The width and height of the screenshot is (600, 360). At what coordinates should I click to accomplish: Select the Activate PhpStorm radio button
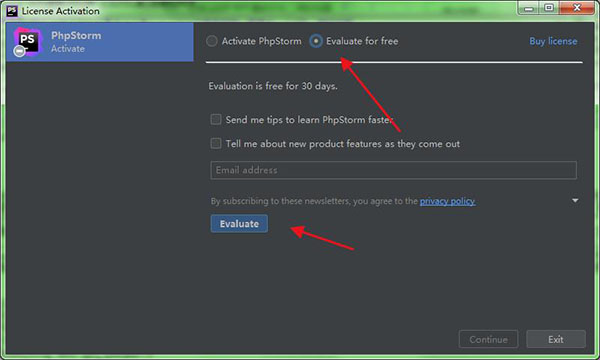tap(212, 41)
